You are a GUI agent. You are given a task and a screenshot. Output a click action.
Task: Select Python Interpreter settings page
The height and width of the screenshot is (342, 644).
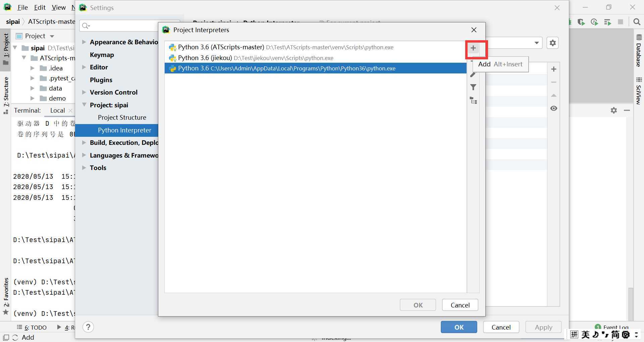(x=124, y=130)
